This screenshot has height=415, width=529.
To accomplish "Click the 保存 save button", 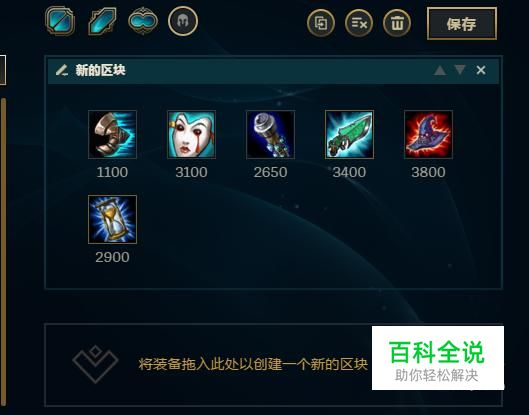I will pos(462,24).
